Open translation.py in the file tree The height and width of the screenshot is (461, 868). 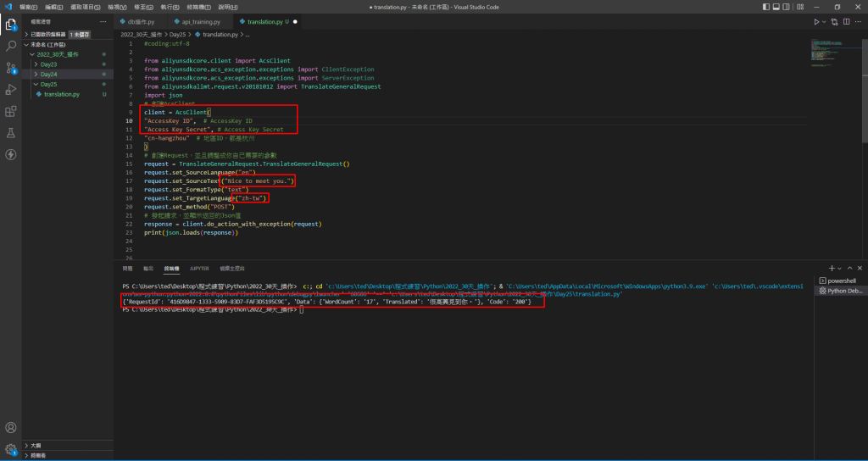pos(68,94)
